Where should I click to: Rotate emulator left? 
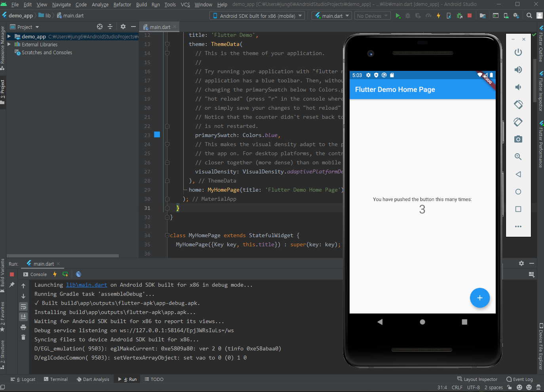(x=518, y=105)
